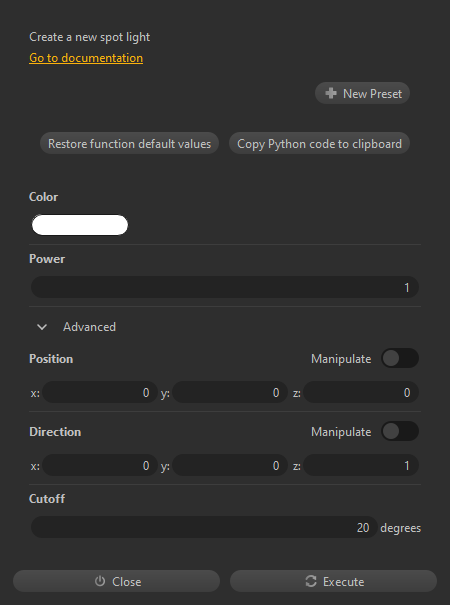Select the Direction y input field
Screen dimensions: 450x605
(x=230, y=465)
